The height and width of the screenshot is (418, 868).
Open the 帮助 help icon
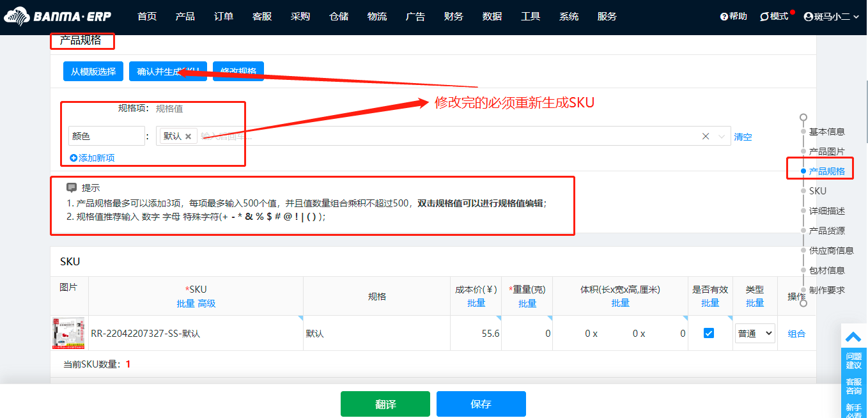(x=733, y=17)
